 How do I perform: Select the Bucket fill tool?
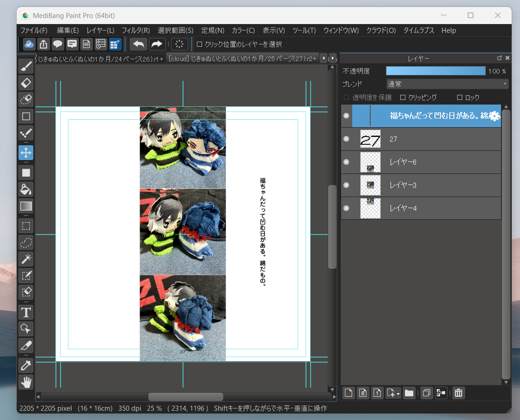pos(26,189)
